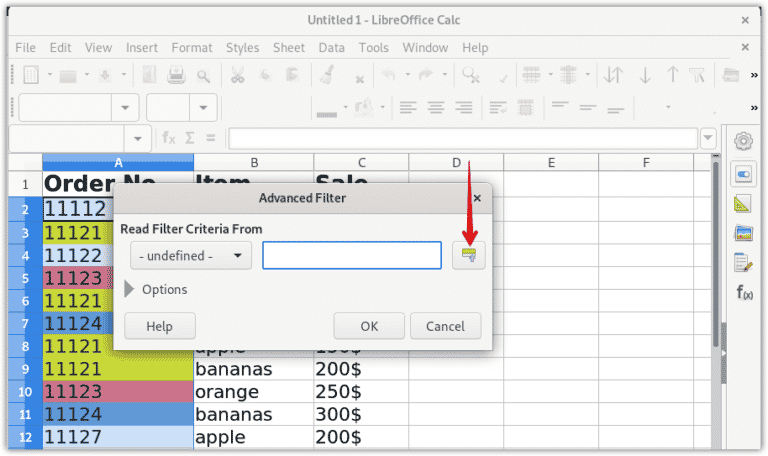Click the Cut scissors icon
768x456 pixels.
tap(237, 76)
